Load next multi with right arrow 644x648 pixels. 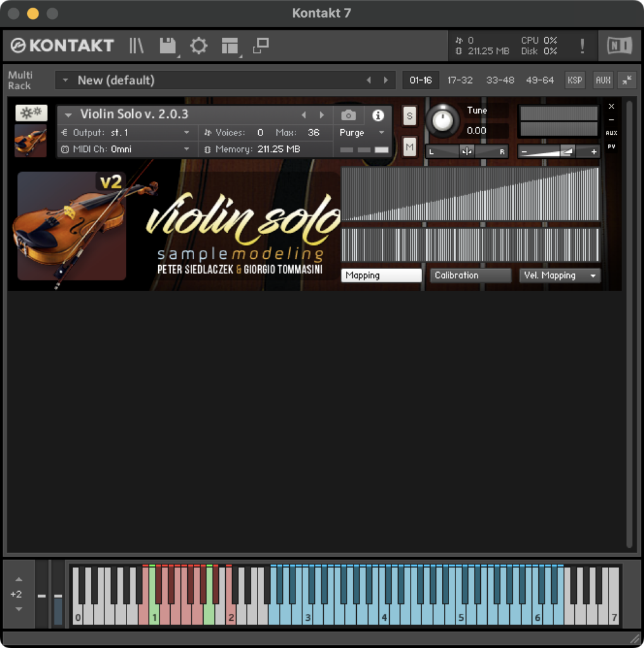pyautogui.click(x=386, y=80)
